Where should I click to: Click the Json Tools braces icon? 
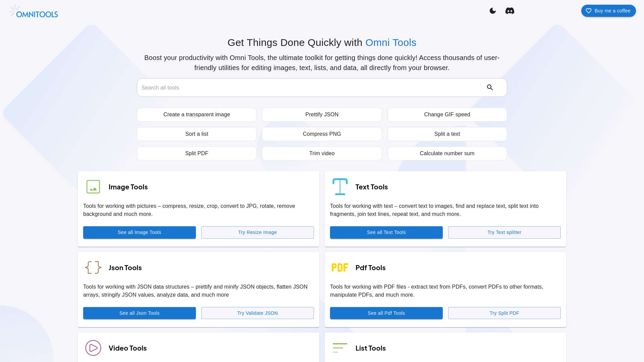point(93,267)
